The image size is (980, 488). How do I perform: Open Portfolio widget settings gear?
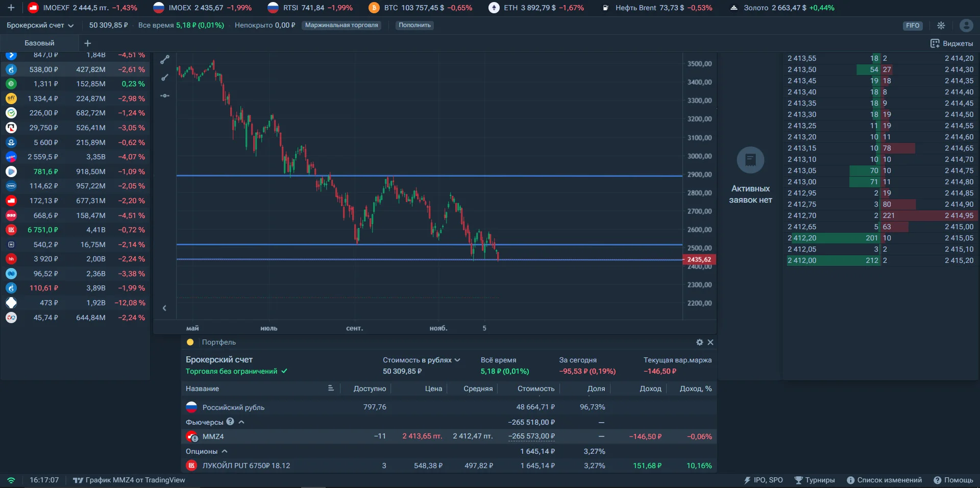point(699,342)
